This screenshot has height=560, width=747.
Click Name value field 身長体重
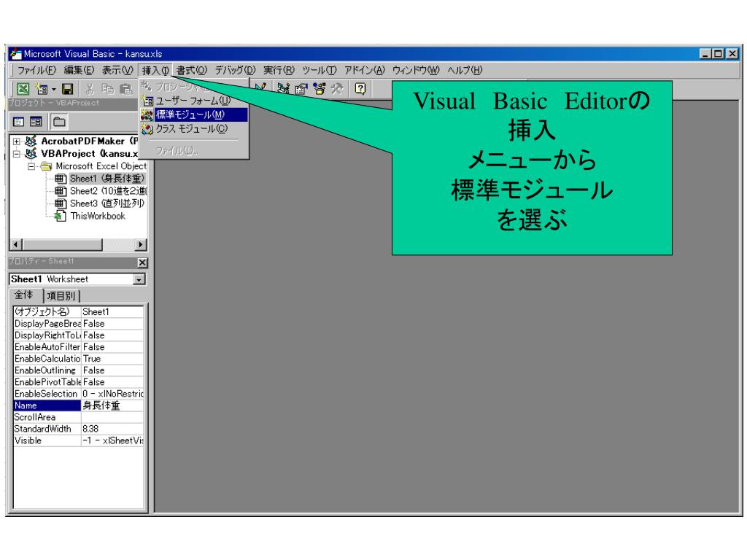point(112,405)
